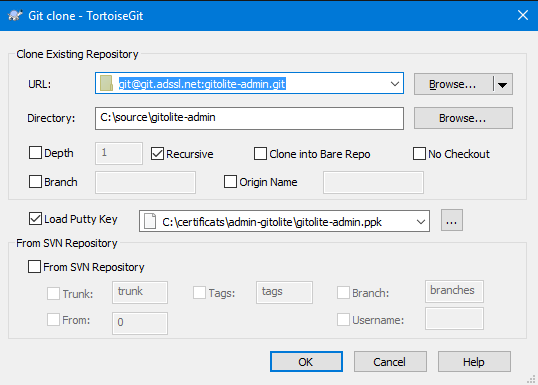Expand the URL history dropdown

395,83
